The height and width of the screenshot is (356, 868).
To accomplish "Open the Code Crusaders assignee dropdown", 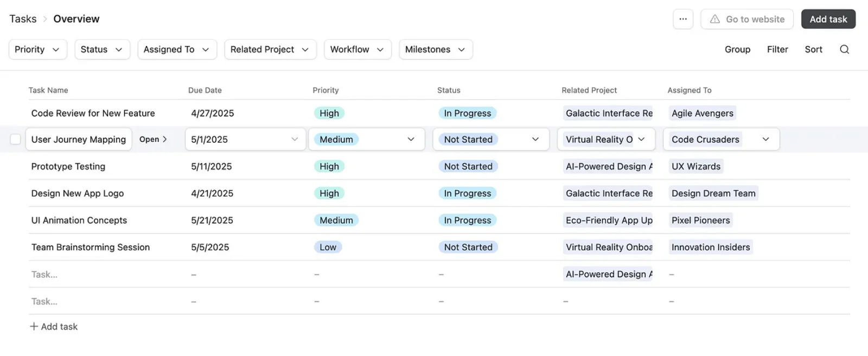I will 765,139.
